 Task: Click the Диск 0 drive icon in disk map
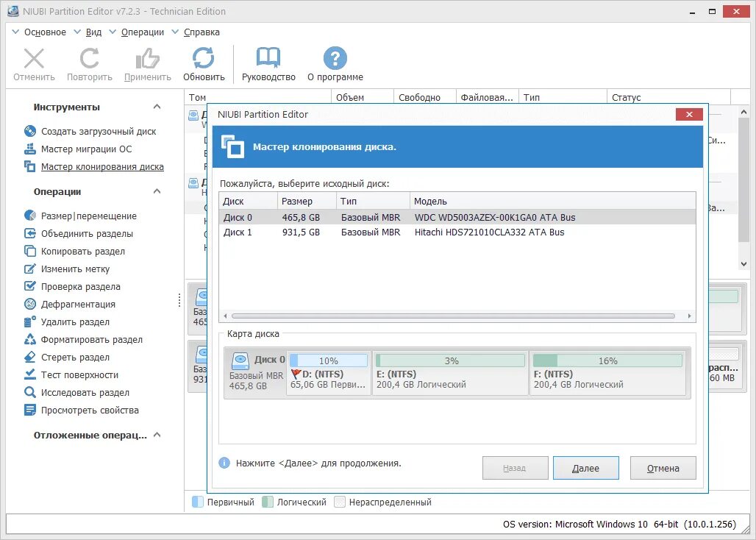coord(240,360)
